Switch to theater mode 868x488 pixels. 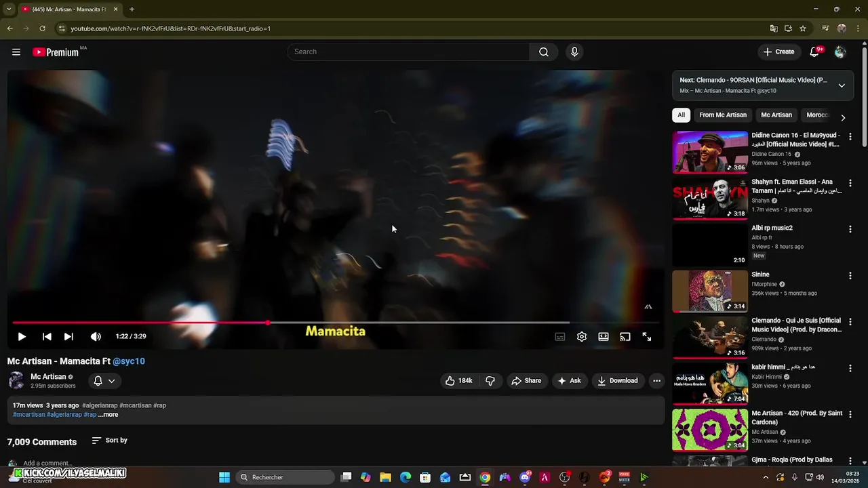[604, 337]
